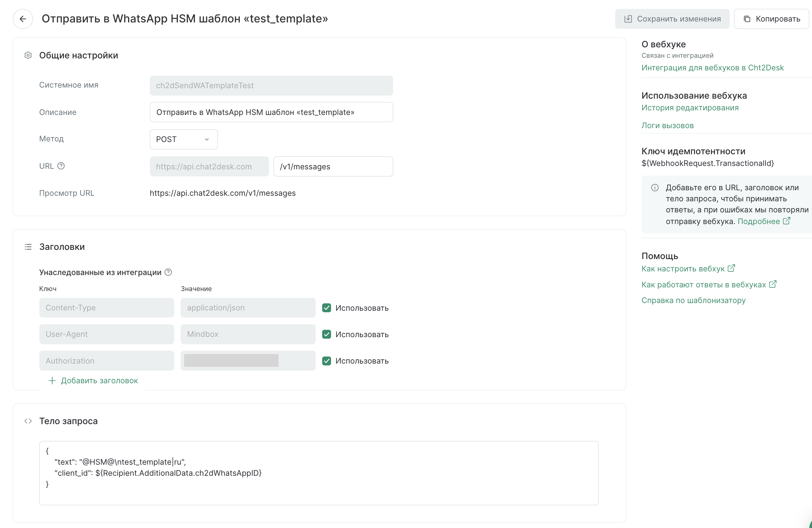Viewport: 812px width, 528px height.
Task: Click the URL help question mark icon
Action: (x=61, y=166)
